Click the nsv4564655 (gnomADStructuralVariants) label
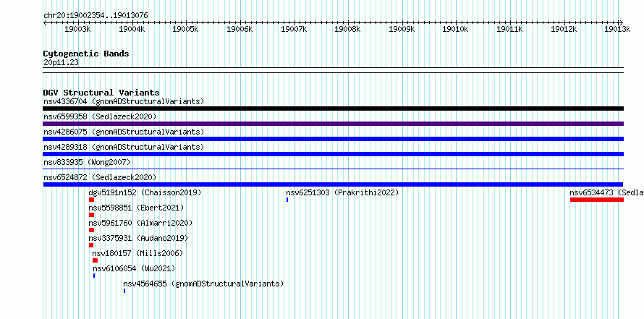The width and height of the screenshot is (644, 319). pyautogui.click(x=203, y=284)
